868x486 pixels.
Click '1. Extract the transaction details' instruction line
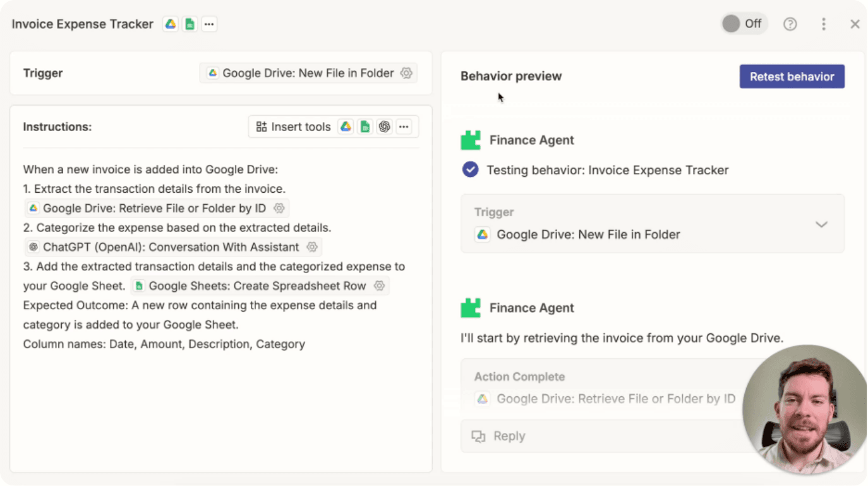click(x=154, y=188)
